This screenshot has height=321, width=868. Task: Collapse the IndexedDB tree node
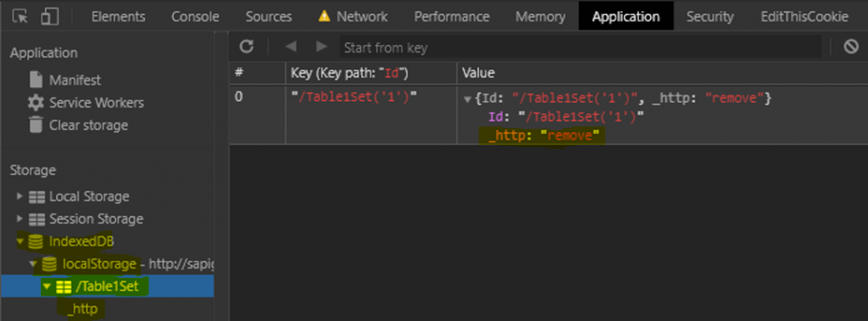(20, 241)
